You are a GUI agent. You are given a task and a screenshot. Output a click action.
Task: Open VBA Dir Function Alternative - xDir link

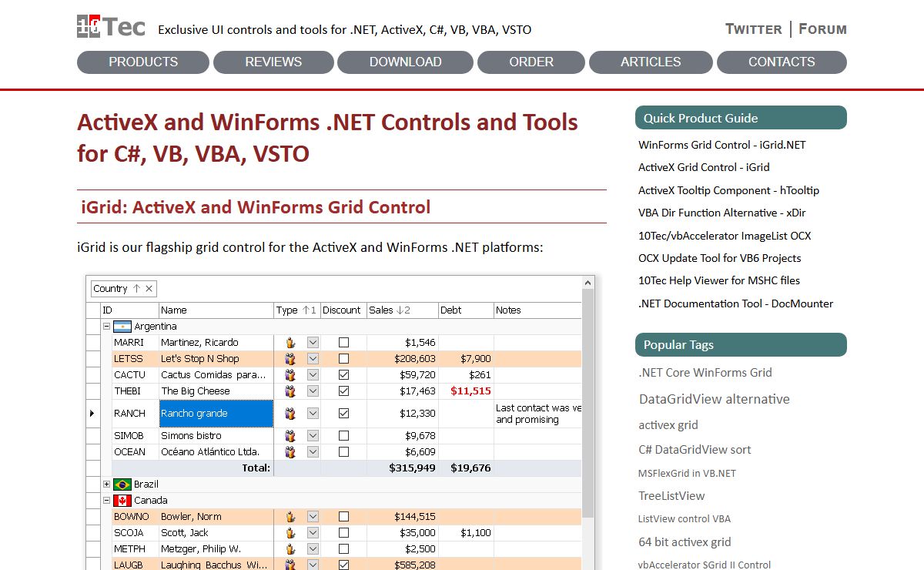[722, 213]
